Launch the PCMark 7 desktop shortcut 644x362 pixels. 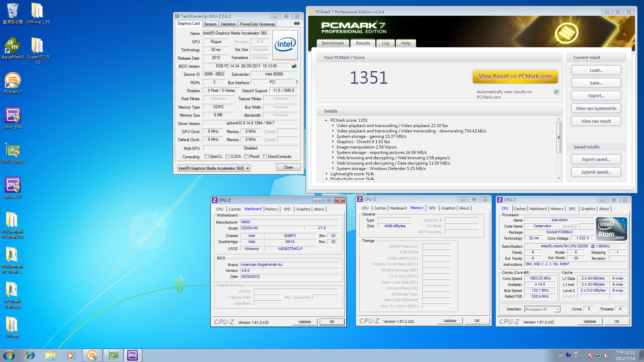coord(12,83)
